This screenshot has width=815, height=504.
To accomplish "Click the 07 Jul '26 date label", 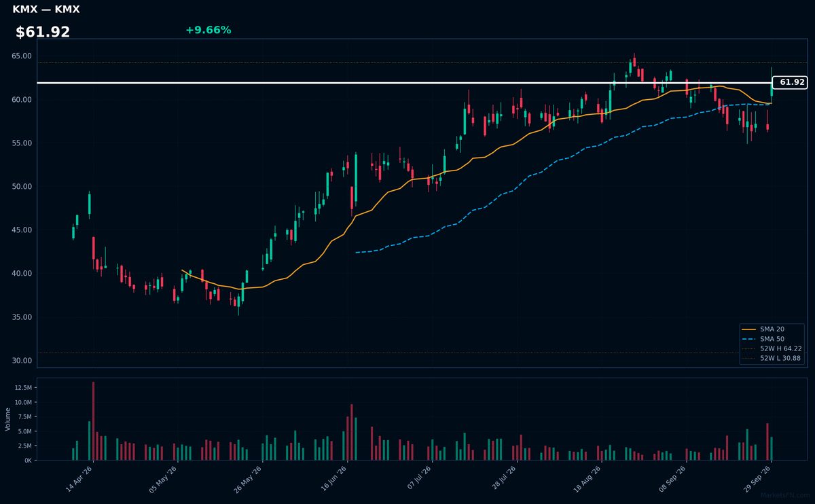I will [x=418, y=479].
